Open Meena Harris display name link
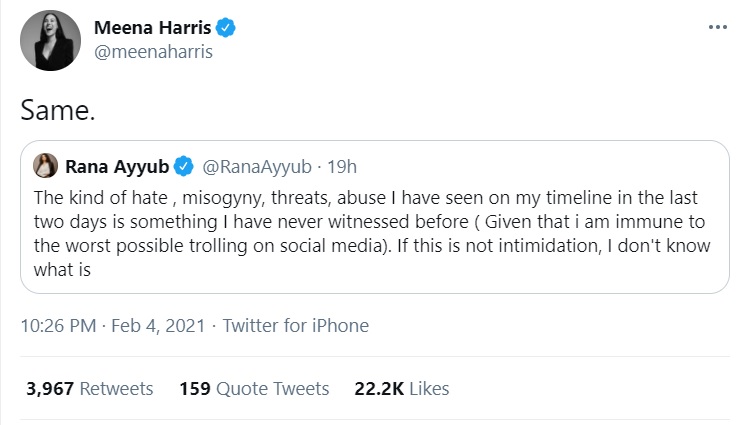747x425 pixels. click(151, 29)
